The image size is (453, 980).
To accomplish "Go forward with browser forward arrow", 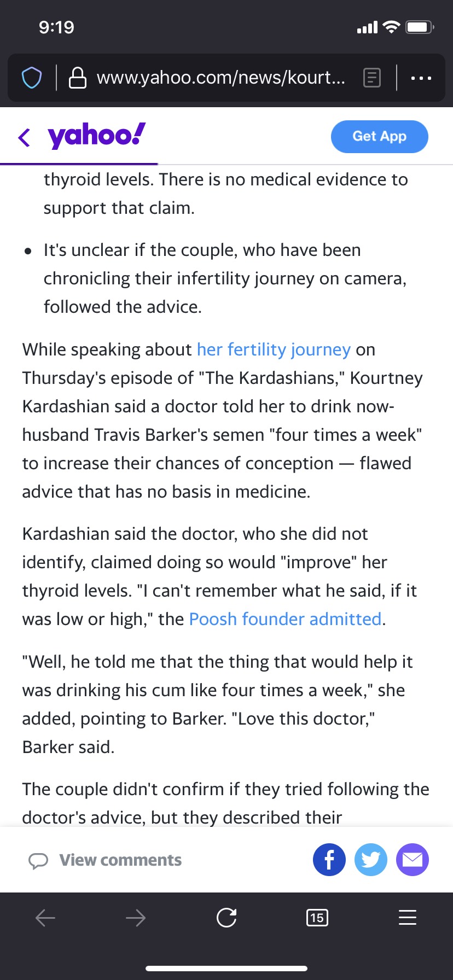I will click(136, 918).
